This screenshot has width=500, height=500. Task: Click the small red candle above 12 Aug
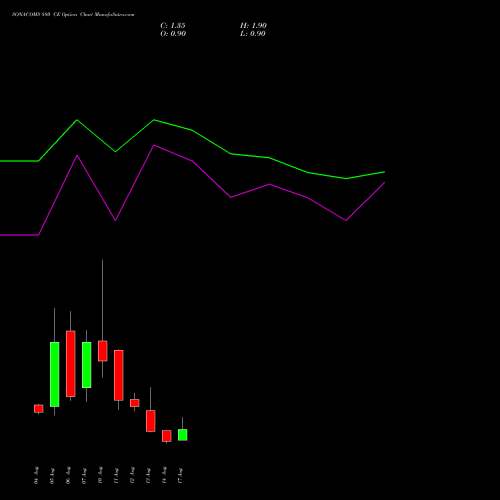point(135,403)
